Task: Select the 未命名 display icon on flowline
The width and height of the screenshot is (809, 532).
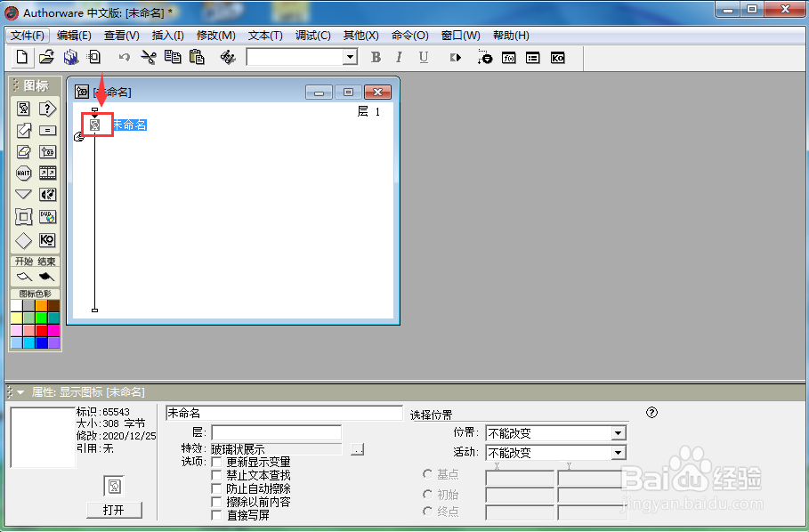Action: point(95,125)
